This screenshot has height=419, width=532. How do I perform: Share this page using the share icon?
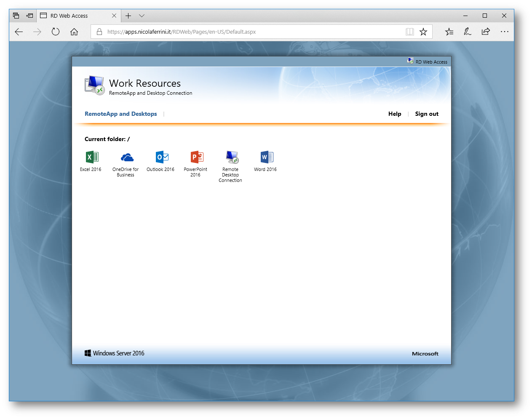pyautogui.click(x=486, y=32)
